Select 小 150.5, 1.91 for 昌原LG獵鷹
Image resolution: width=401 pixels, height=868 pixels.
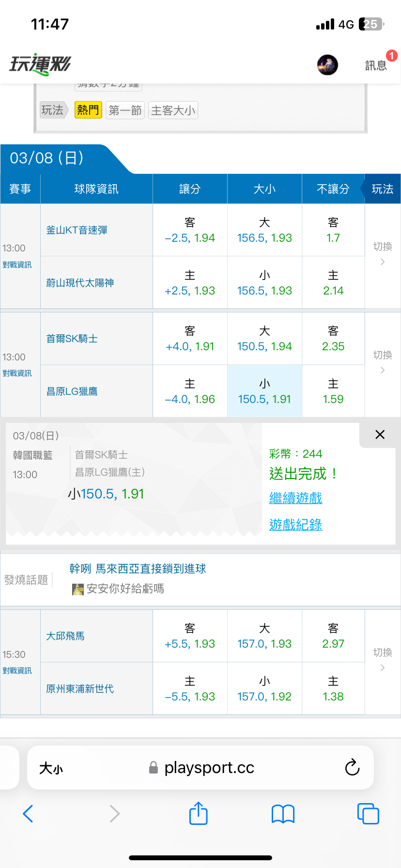click(x=264, y=391)
